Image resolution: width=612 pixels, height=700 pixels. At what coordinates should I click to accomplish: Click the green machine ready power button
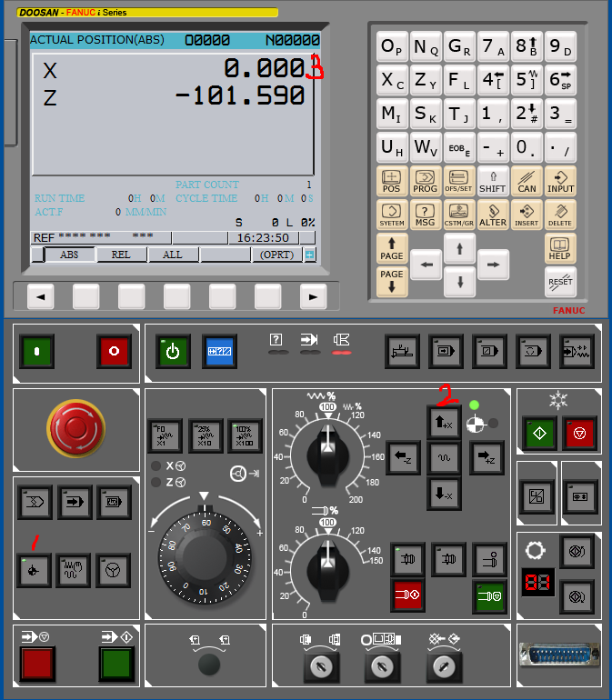click(x=173, y=351)
